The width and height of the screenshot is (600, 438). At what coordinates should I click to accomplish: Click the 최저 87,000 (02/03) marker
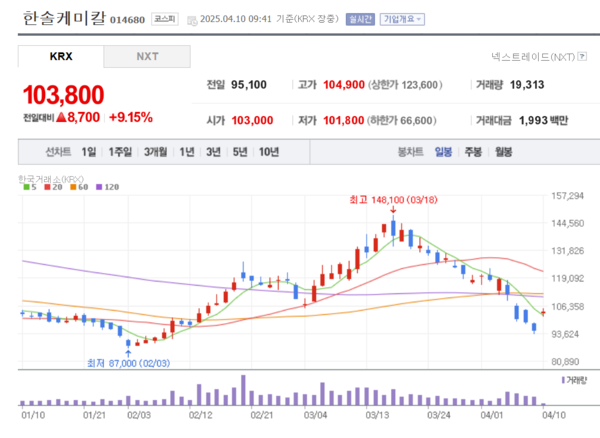(x=129, y=363)
